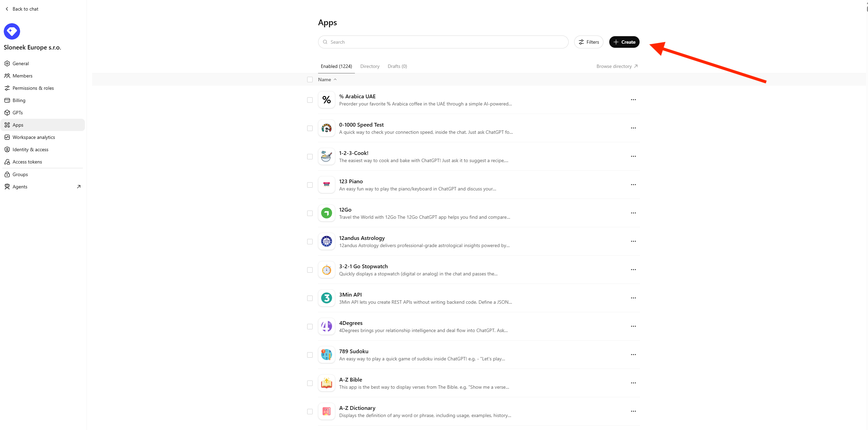Image resolution: width=868 pixels, height=430 pixels.
Task: Open Members in the sidebar
Action: (43, 76)
